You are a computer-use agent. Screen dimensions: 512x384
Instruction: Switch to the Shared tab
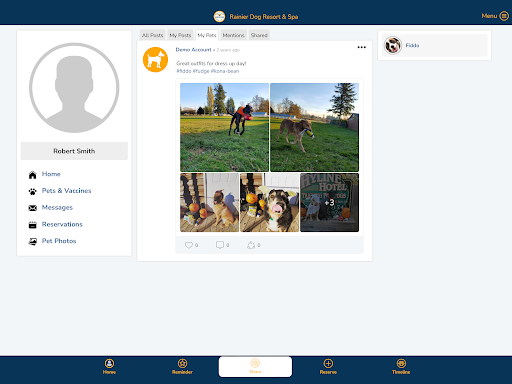pos(259,35)
